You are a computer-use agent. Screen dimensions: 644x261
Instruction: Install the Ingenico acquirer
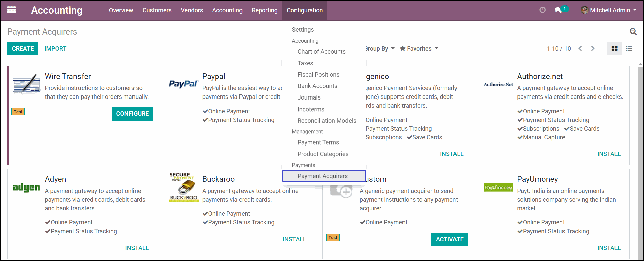pos(451,154)
